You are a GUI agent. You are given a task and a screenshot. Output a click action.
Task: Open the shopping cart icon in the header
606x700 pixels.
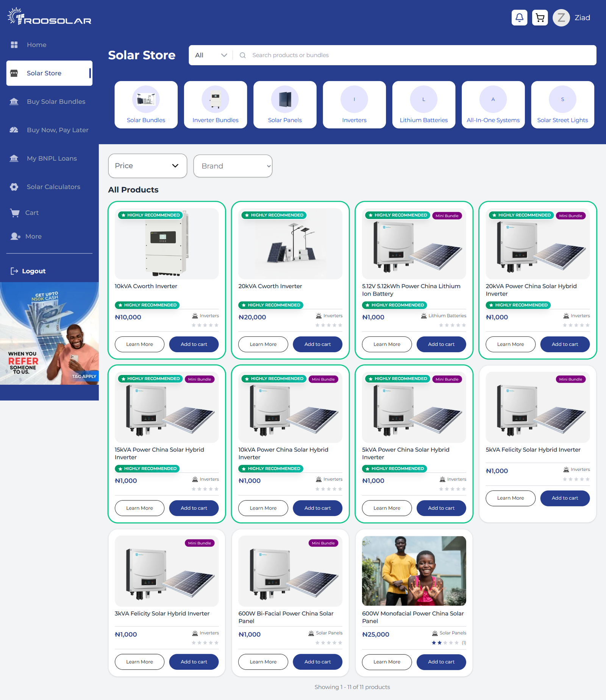point(540,17)
